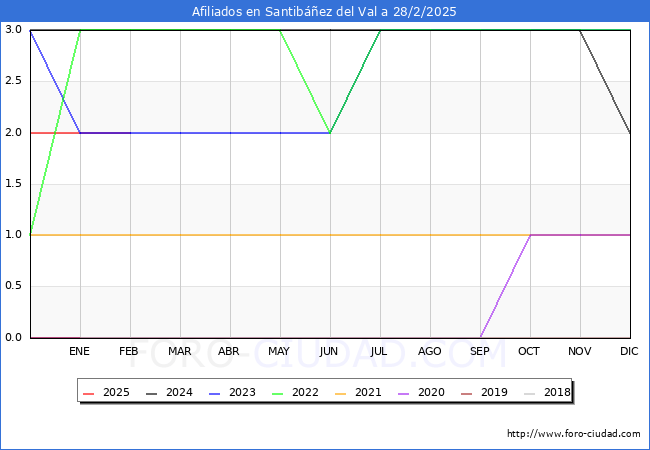Click the ABR month axis label
Screen dimensions: 650x450
[229, 351]
